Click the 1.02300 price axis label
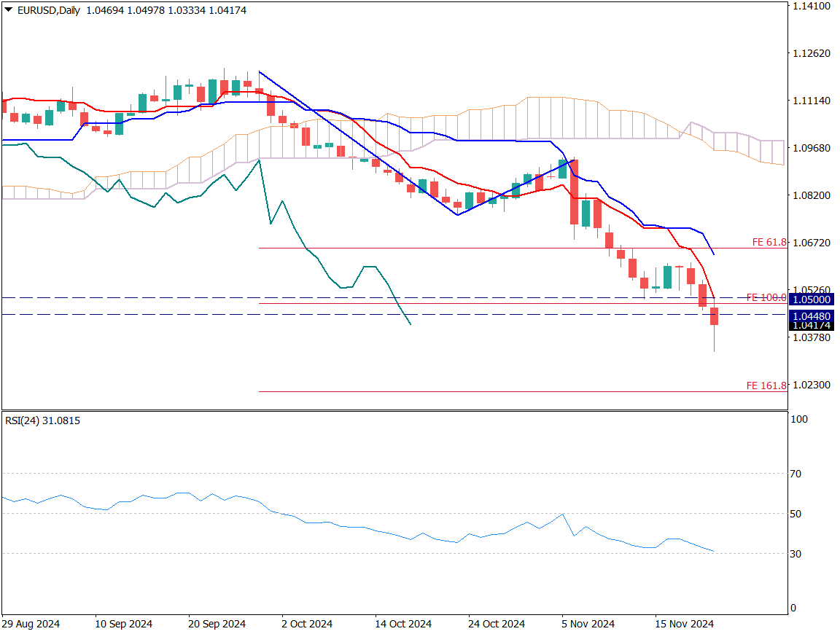840x634 pixels. pos(811,385)
